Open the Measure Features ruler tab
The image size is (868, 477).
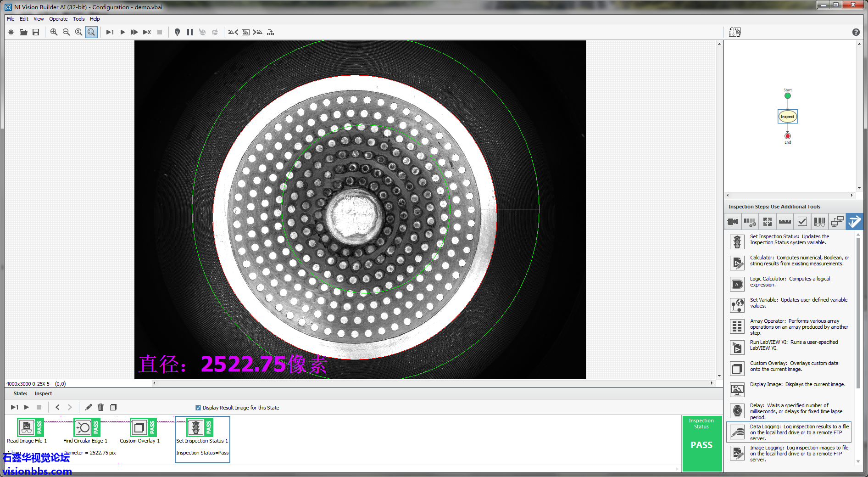[785, 222]
